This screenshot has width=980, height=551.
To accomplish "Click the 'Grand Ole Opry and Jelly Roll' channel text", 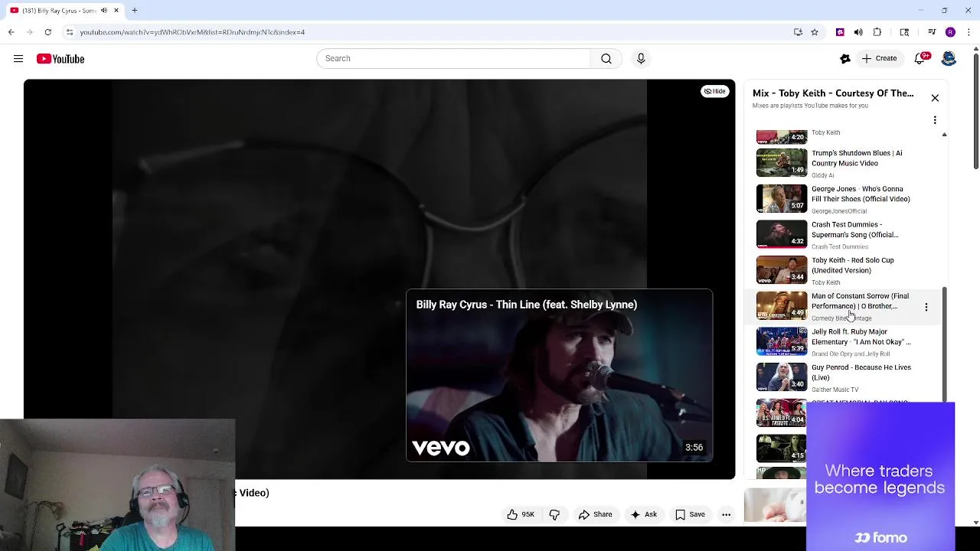I will [x=851, y=354].
